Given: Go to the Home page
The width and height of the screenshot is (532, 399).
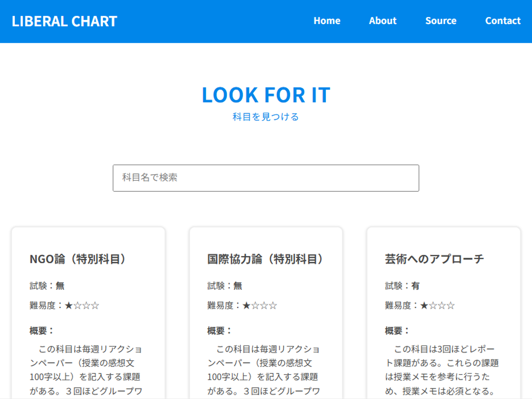Looking at the screenshot, I should (327, 21).
